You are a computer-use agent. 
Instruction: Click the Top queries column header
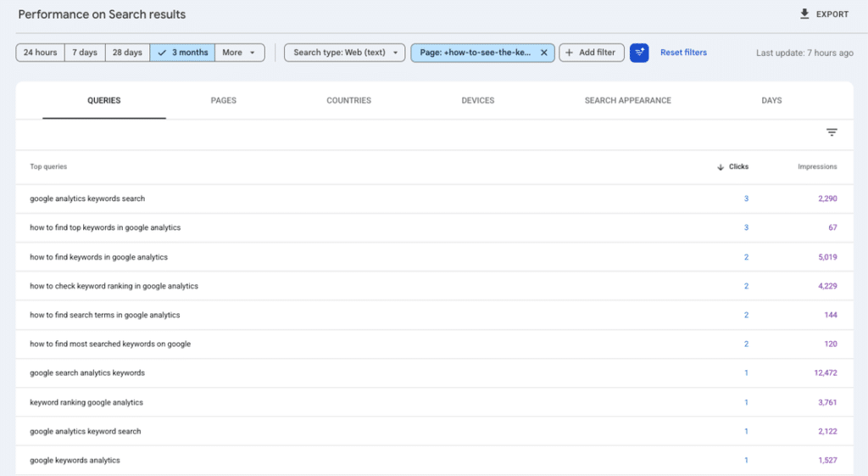point(48,167)
